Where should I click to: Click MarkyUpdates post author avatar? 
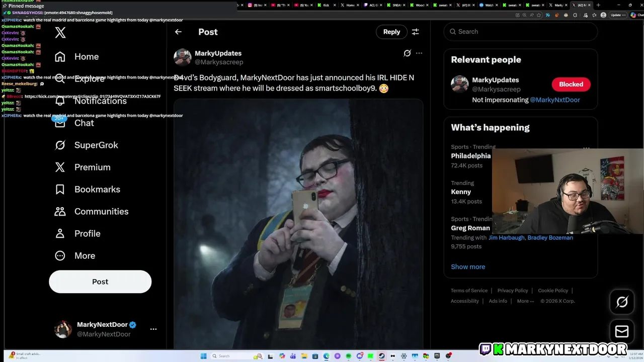[182, 57]
